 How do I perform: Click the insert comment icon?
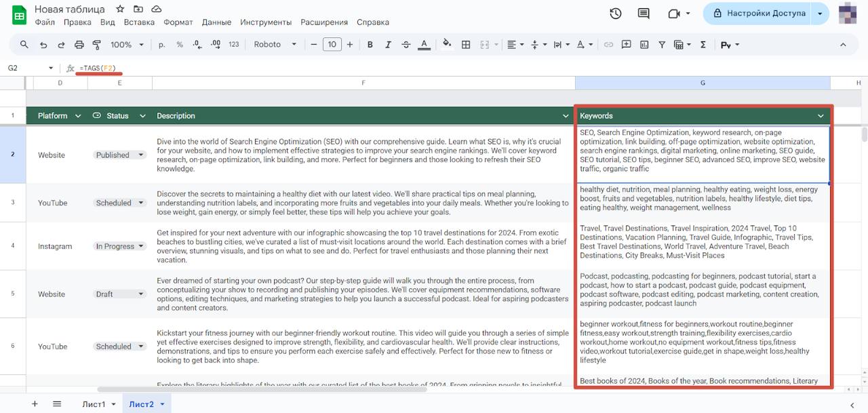(626, 45)
